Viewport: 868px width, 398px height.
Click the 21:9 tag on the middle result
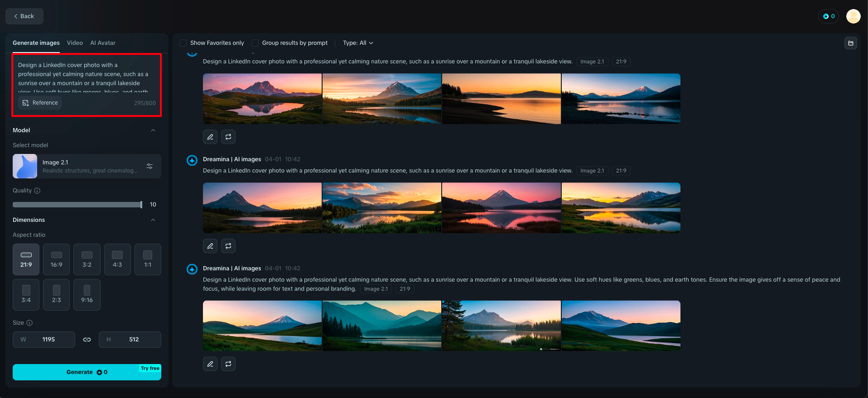coord(621,171)
